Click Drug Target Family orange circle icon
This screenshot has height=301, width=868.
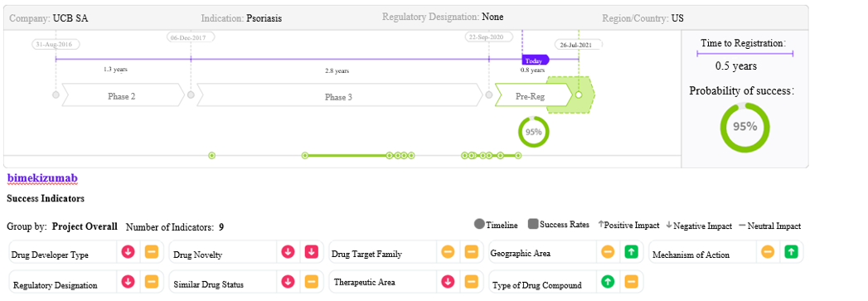448,252
